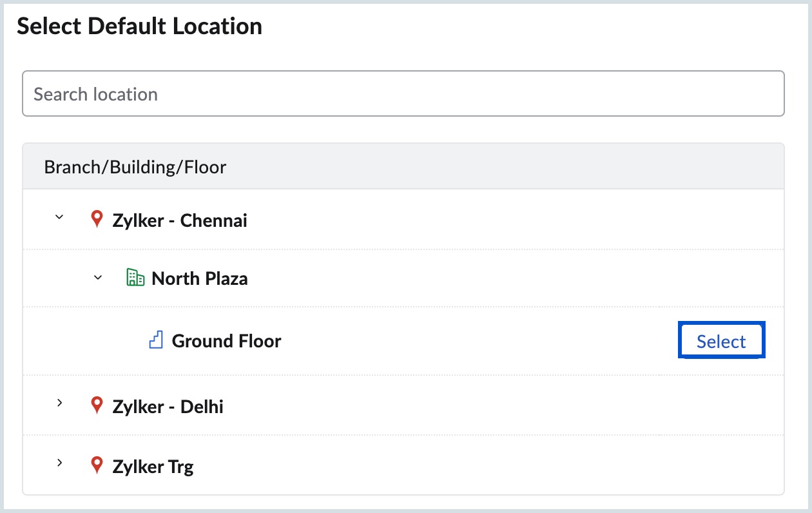Click the Branch/Building/Floor column header
Screen dimensions: 812x513
pos(135,166)
